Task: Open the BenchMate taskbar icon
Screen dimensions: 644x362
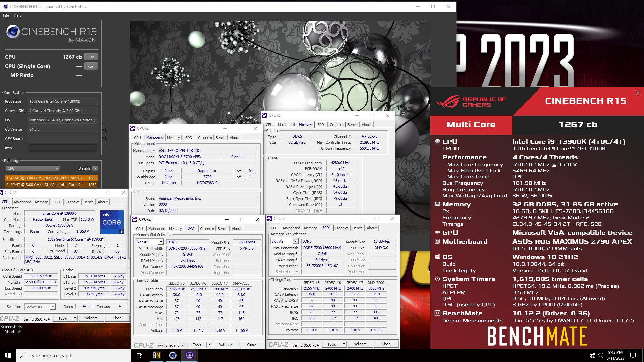Action: (x=156, y=355)
